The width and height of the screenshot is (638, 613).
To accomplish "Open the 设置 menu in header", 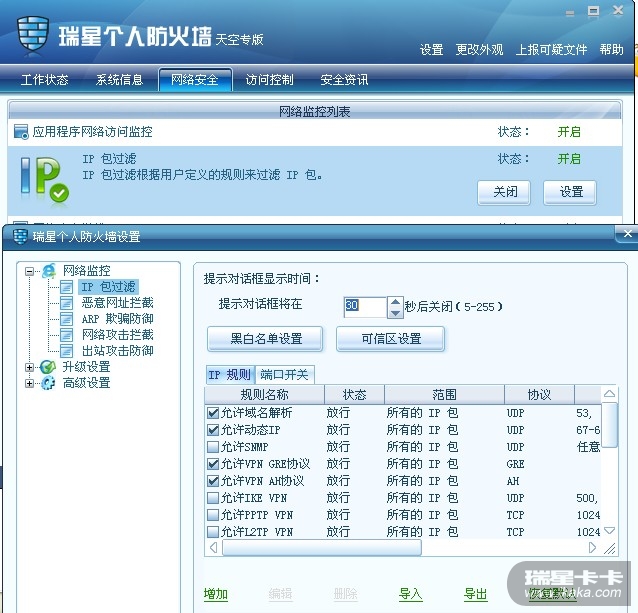I will (x=431, y=50).
